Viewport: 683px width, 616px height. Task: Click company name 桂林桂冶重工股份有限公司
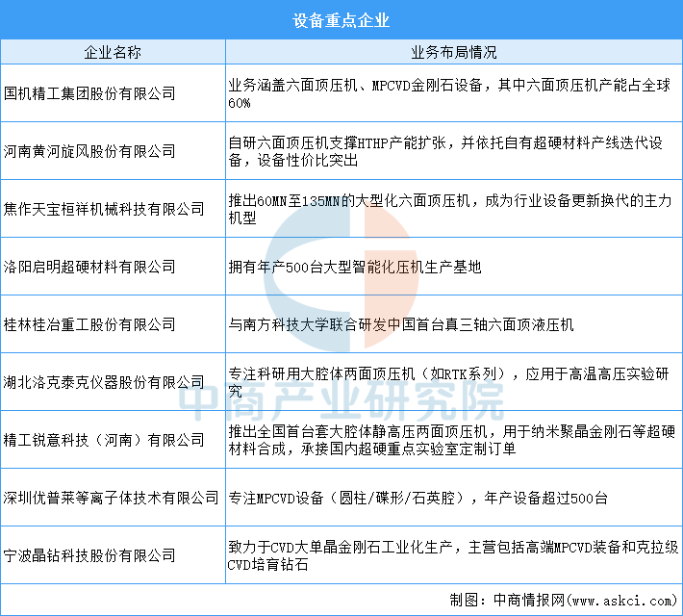[89, 324]
